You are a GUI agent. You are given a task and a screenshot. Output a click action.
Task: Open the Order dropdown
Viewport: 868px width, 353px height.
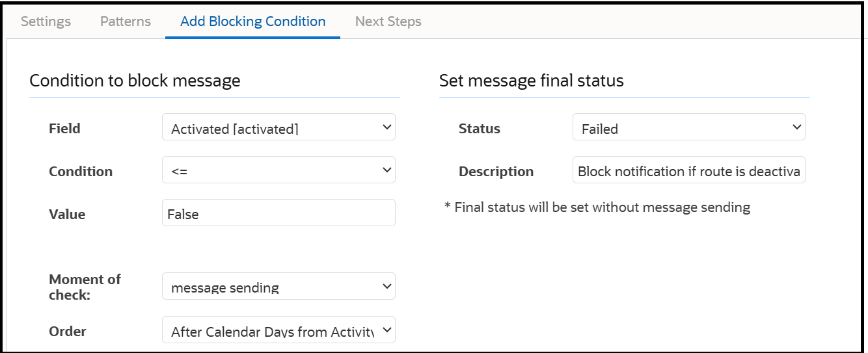[278, 330]
